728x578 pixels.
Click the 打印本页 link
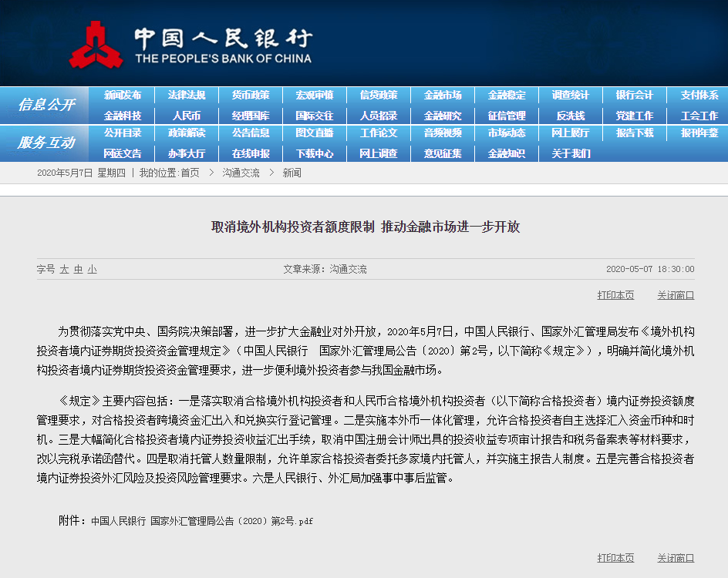615,294
